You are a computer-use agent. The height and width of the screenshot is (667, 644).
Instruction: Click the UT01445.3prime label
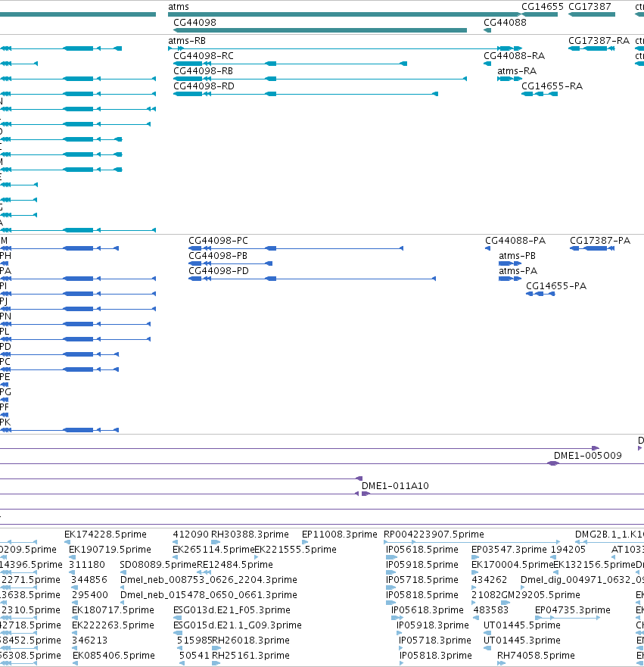(x=522, y=641)
